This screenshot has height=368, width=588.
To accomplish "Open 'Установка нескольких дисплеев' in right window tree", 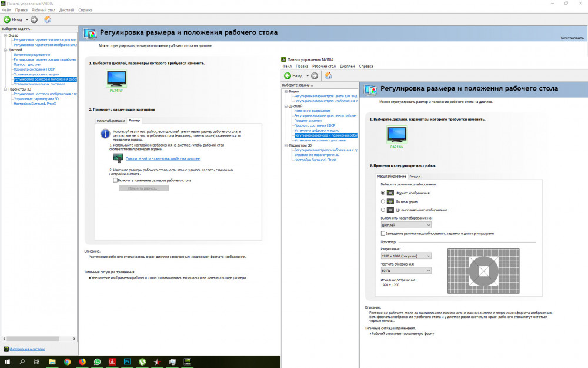I will [x=320, y=140].
